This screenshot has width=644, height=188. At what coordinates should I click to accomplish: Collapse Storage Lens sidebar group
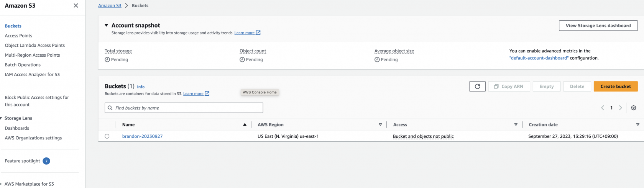pyautogui.click(x=1, y=118)
